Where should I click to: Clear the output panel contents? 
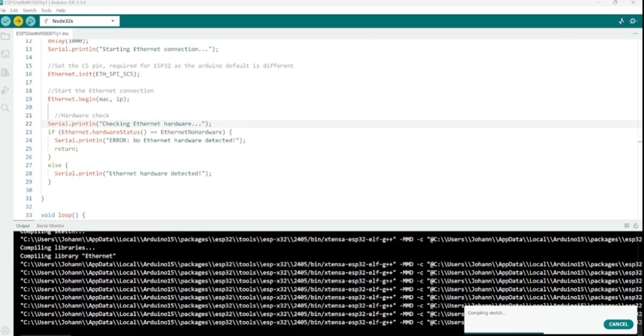627,225
